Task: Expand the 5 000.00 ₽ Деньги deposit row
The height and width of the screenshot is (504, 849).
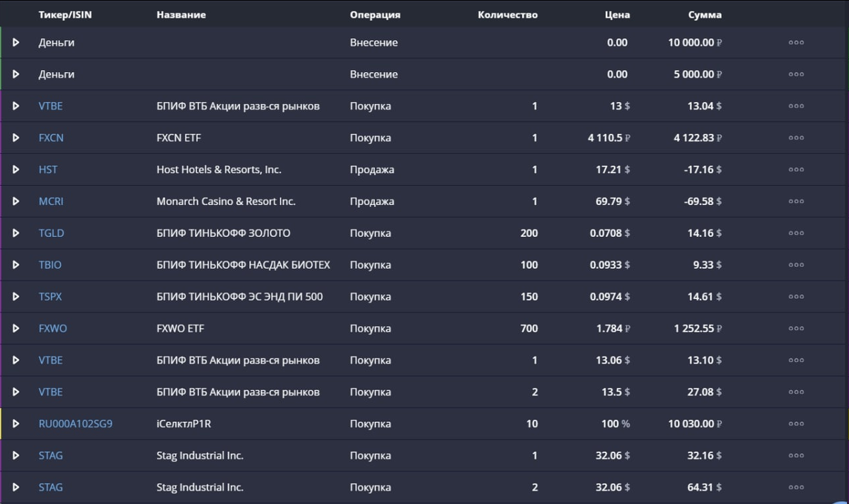Action: point(16,74)
